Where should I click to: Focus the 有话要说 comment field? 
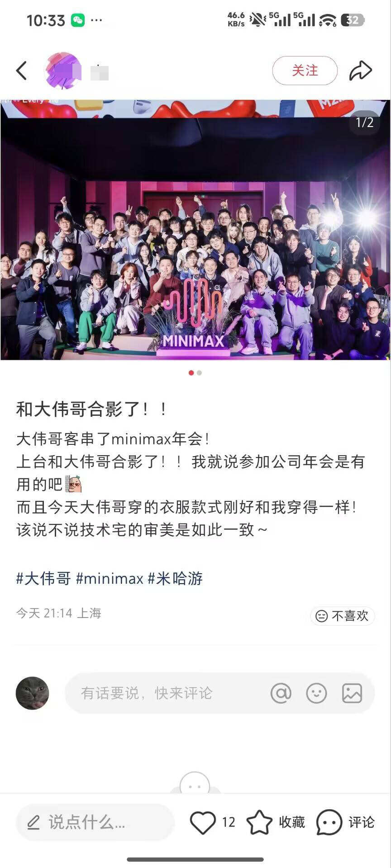tap(219, 693)
